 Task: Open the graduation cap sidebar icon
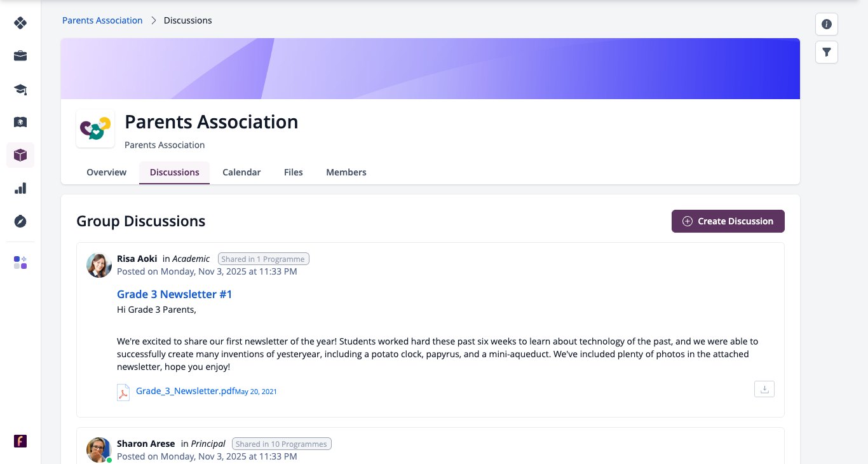20,89
